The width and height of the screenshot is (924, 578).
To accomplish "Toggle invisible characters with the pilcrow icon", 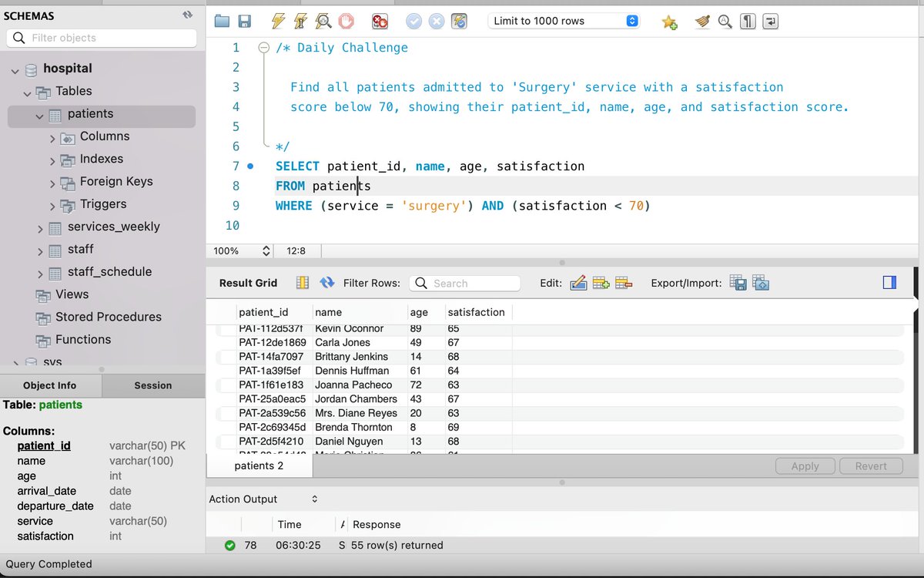I will pyautogui.click(x=748, y=22).
